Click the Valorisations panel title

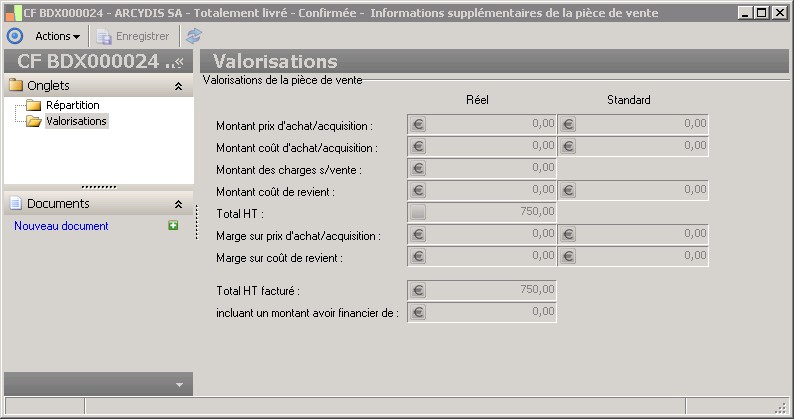click(x=275, y=61)
